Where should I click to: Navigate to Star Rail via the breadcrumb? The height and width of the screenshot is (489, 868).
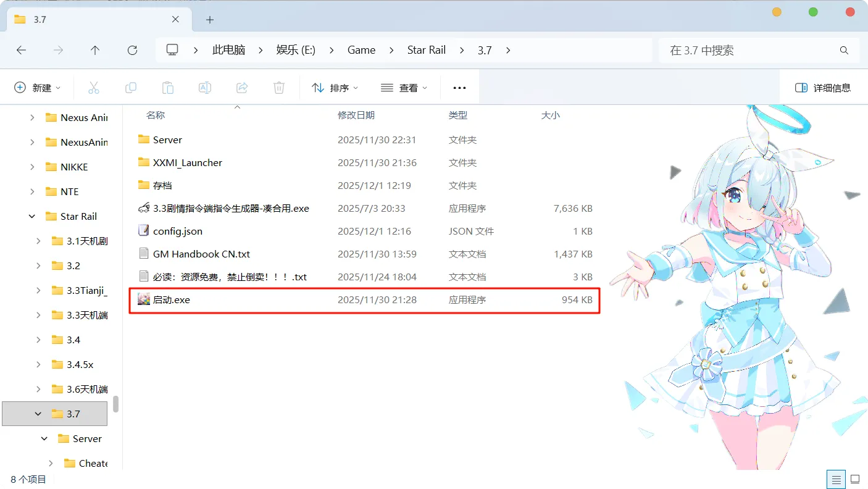click(x=427, y=50)
